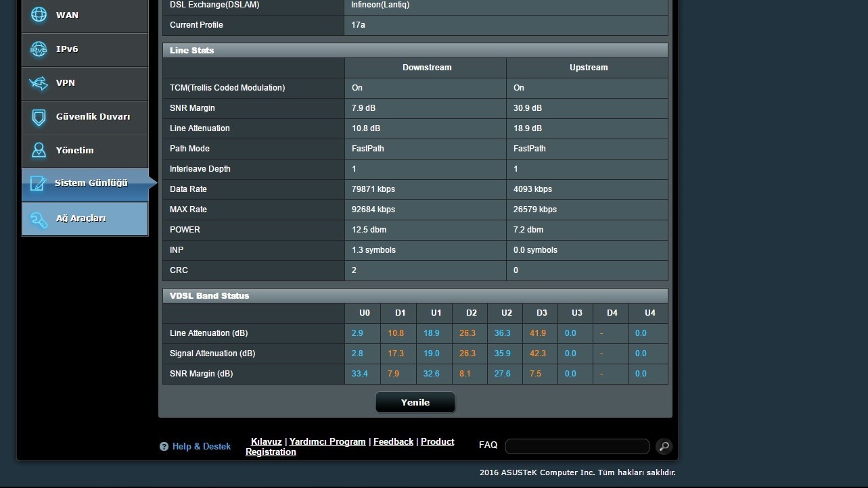Click the Help & Destek link
Image resolution: width=868 pixels, height=488 pixels.
(x=202, y=446)
